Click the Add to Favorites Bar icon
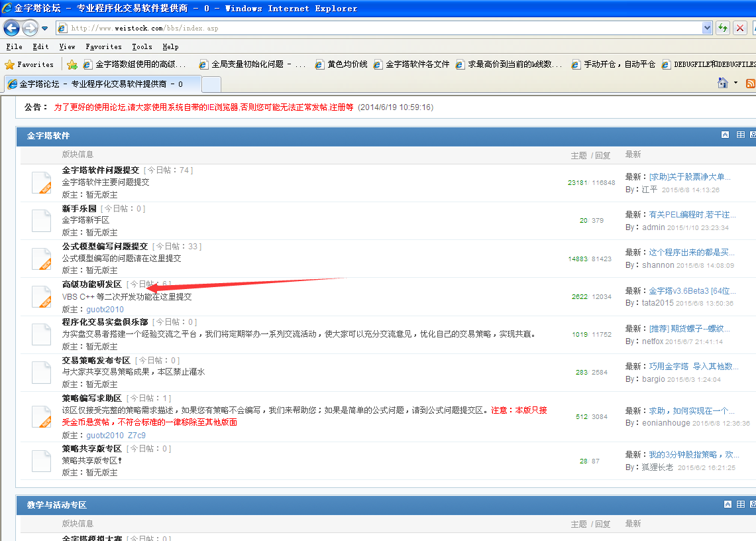756x541 pixels. pyautogui.click(x=72, y=64)
